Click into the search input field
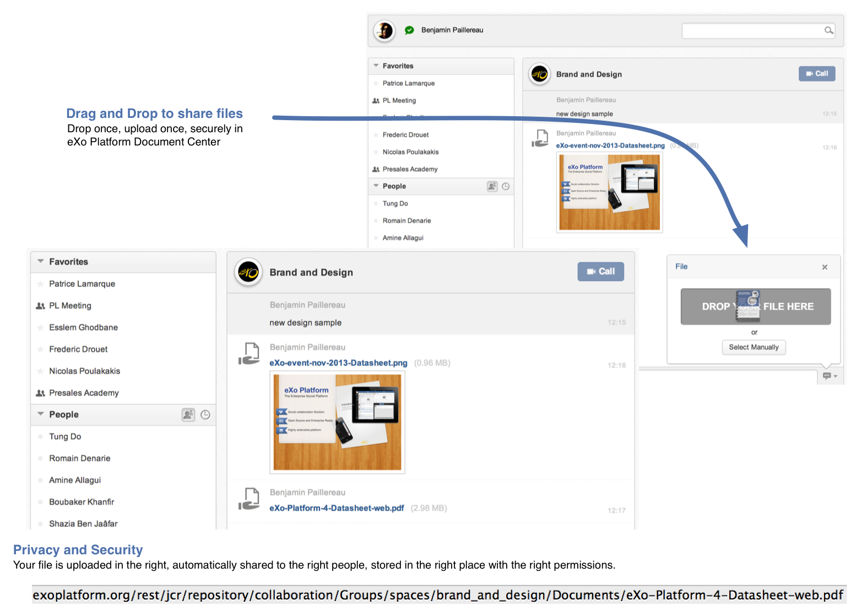The image size is (862, 616). click(x=752, y=30)
